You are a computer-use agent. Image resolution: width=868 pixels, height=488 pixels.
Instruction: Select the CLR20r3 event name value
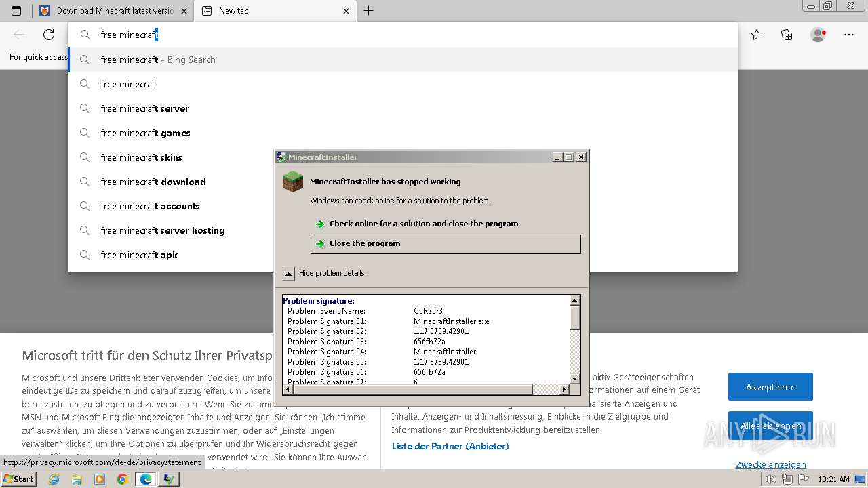pos(428,311)
